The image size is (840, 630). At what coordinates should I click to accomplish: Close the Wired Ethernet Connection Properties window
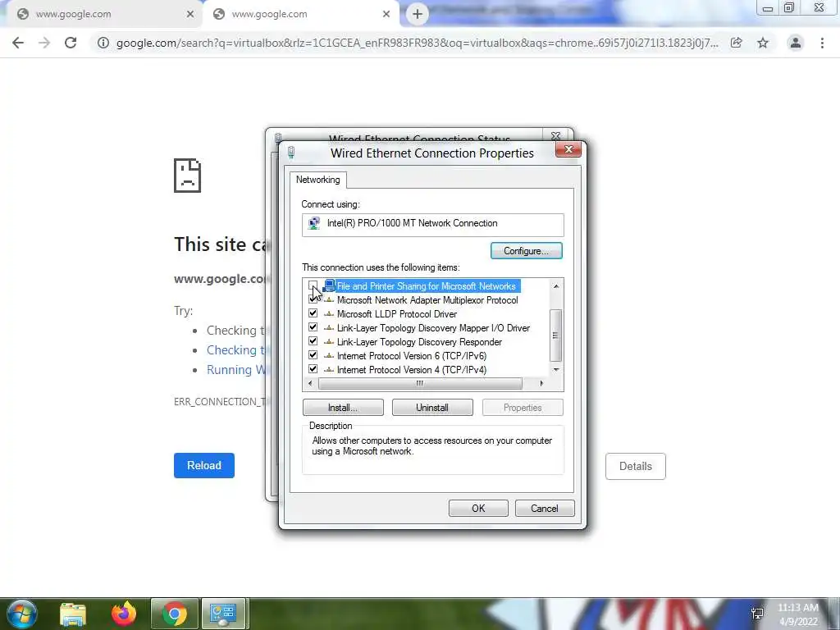tap(568, 149)
